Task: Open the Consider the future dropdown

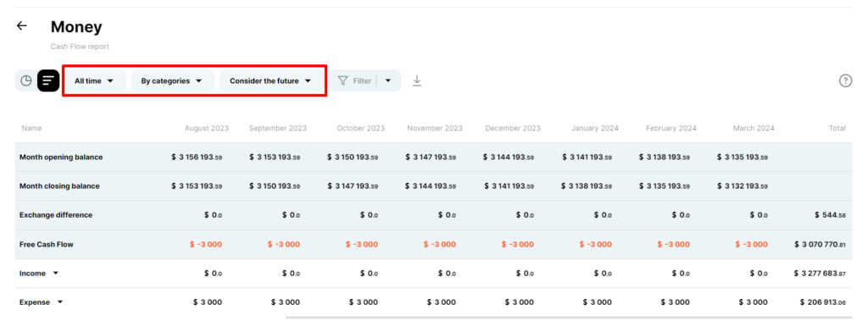Action: (x=271, y=80)
